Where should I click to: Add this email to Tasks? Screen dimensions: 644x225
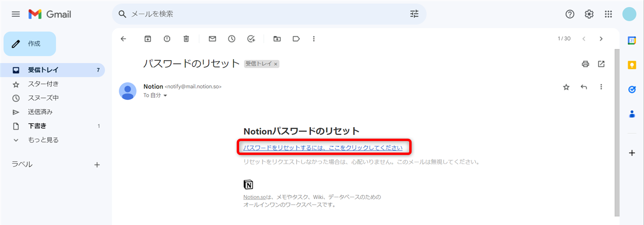point(251,39)
